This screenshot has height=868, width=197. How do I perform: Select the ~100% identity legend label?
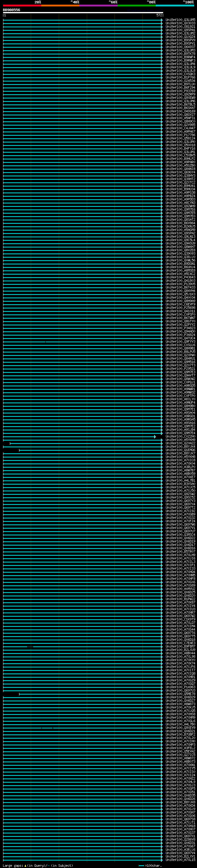point(188,2)
